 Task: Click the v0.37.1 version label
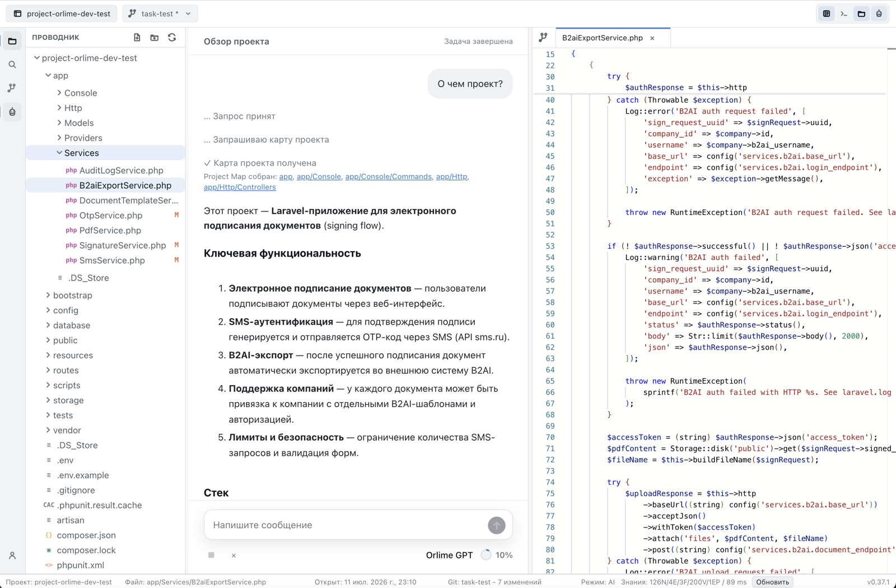tap(878, 582)
